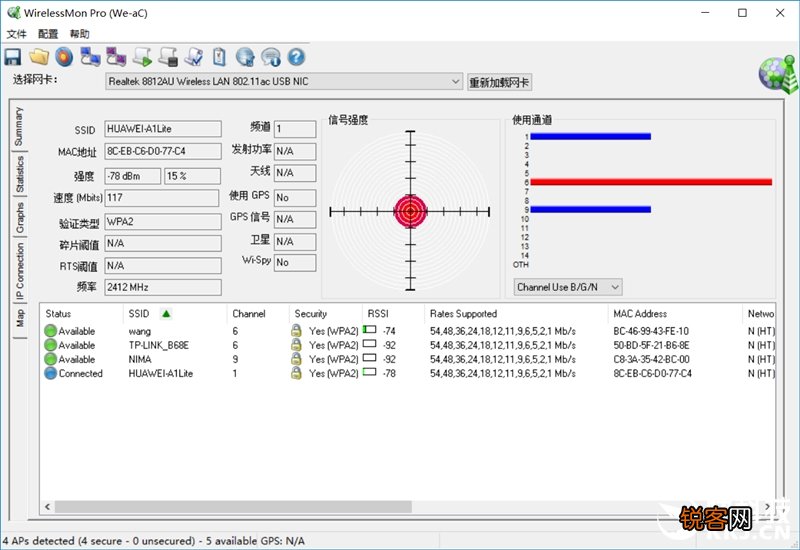
Task: Select the wang SSID text in list
Action: point(140,331)
